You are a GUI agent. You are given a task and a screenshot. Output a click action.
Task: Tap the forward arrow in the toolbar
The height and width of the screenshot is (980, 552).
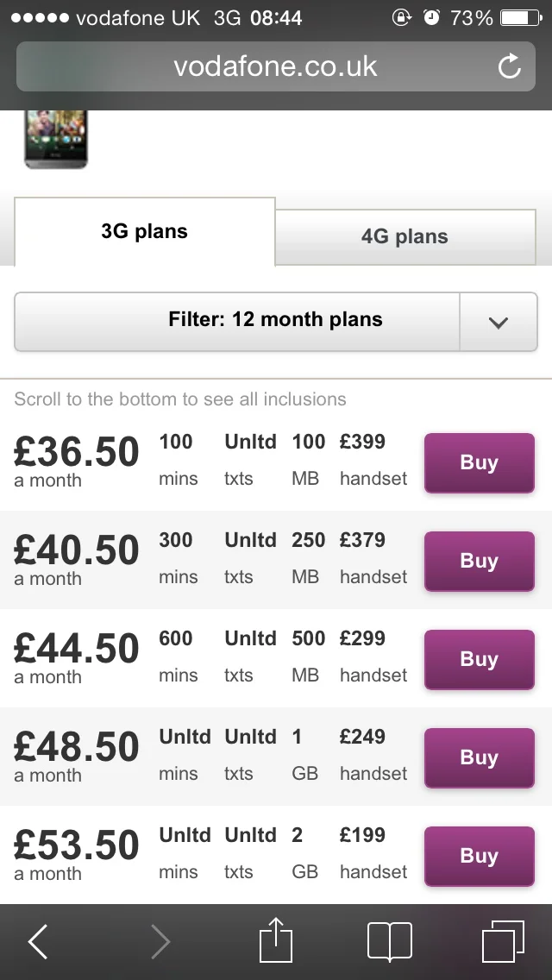point(160,940)
